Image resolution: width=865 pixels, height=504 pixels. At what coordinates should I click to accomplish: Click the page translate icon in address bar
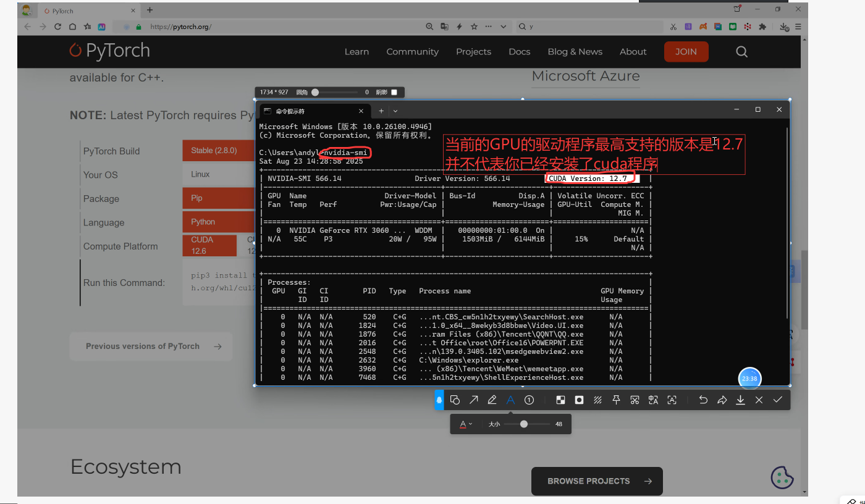[444, 27]
